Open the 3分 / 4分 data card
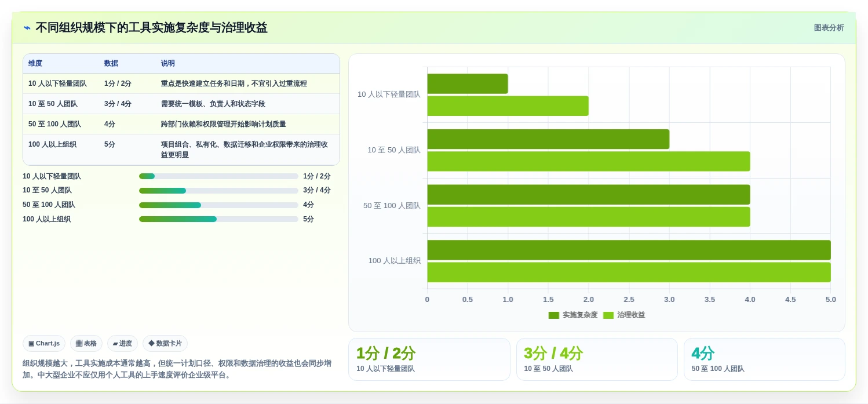The width and height of the screenshot is (868, 404). click(597, 359)
